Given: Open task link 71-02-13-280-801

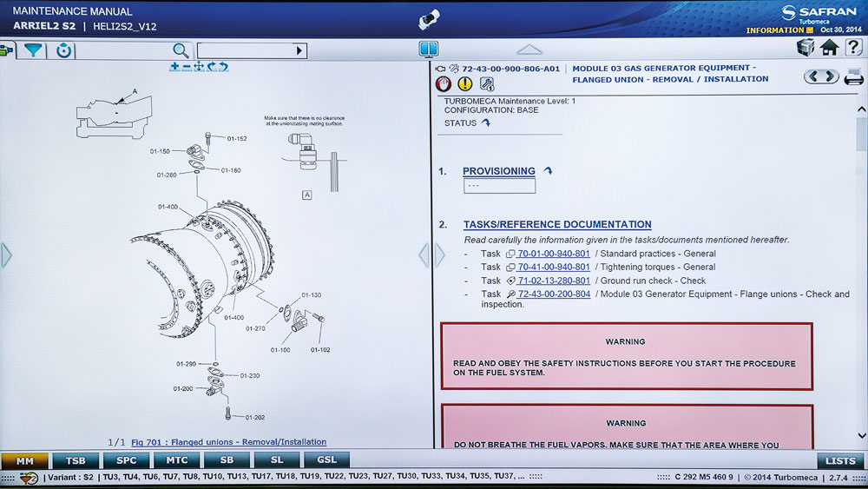Looking at the screenshot, I should [x=554, y=281].
